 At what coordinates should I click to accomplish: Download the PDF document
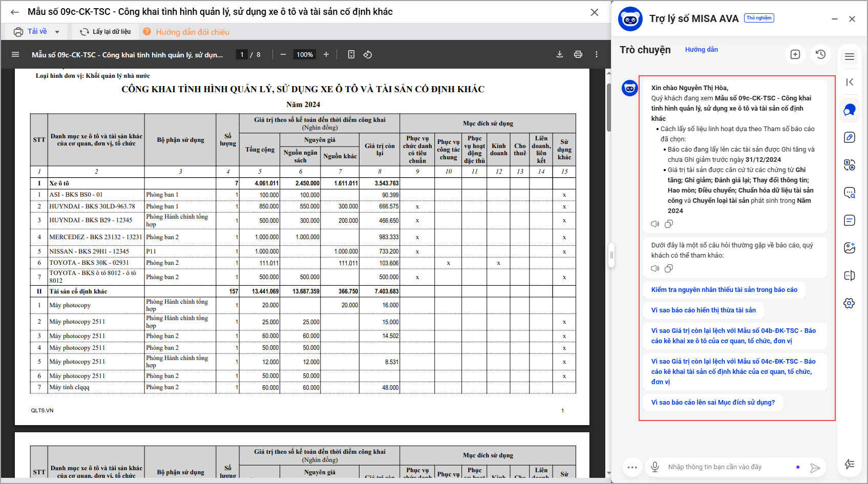pos(560,54)
